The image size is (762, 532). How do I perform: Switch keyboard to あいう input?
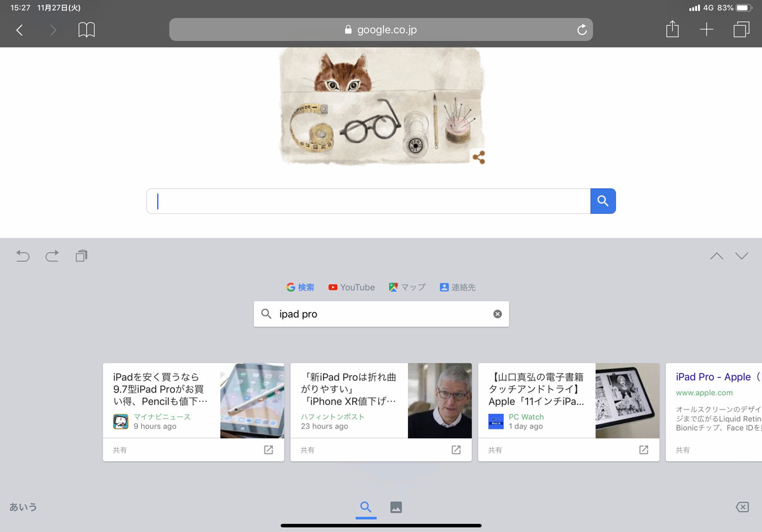(23, 507)
